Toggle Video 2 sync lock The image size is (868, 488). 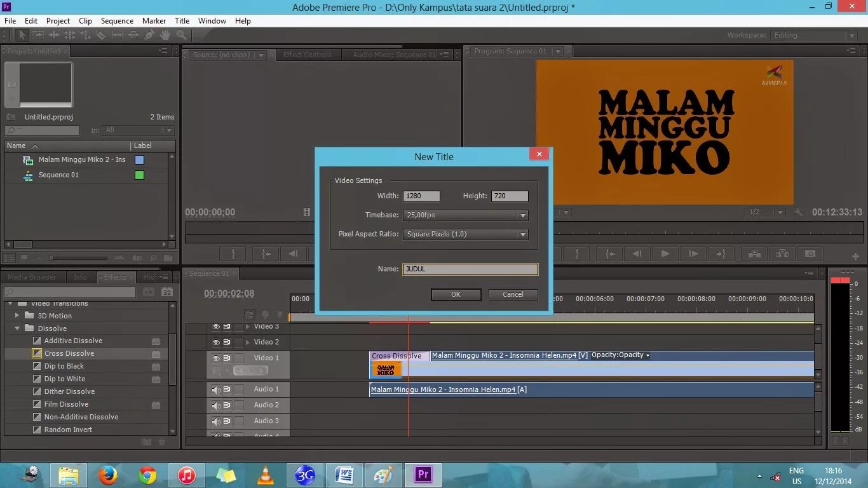[227, 342]
